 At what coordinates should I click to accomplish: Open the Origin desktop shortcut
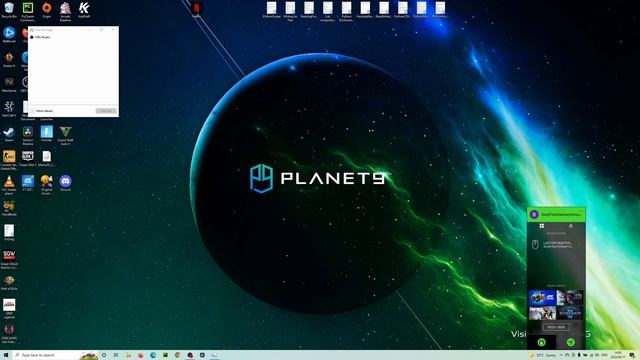point(47,10)
